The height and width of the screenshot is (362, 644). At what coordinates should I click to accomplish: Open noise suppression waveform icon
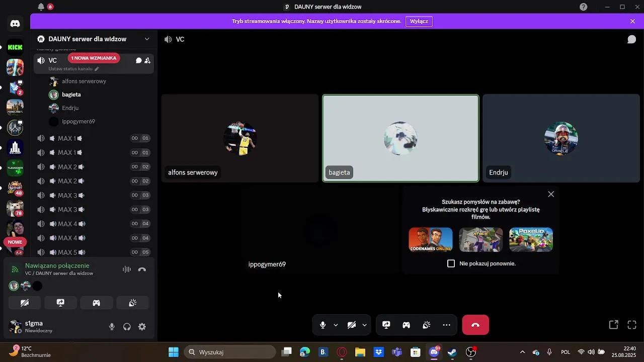coord(127,269)
